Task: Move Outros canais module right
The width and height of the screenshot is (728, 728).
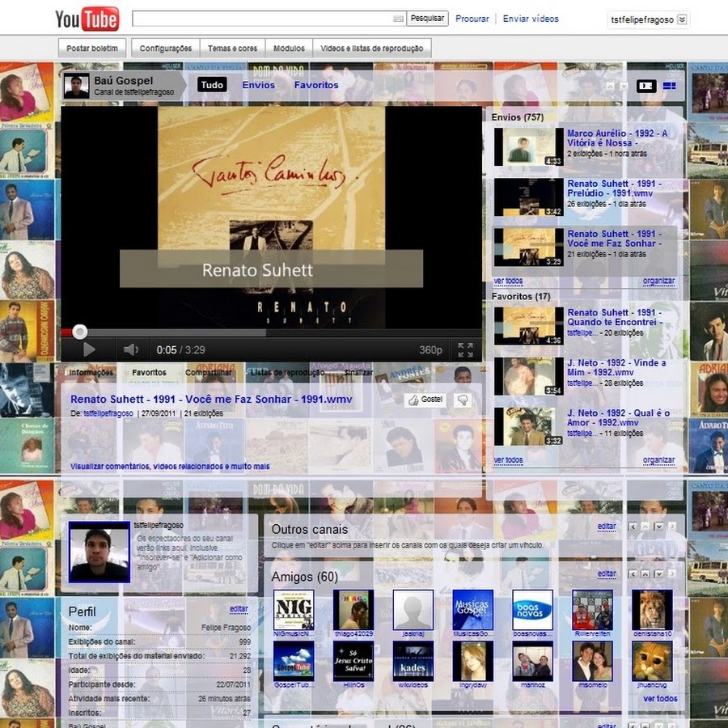Action: click(x=672, y=527)
